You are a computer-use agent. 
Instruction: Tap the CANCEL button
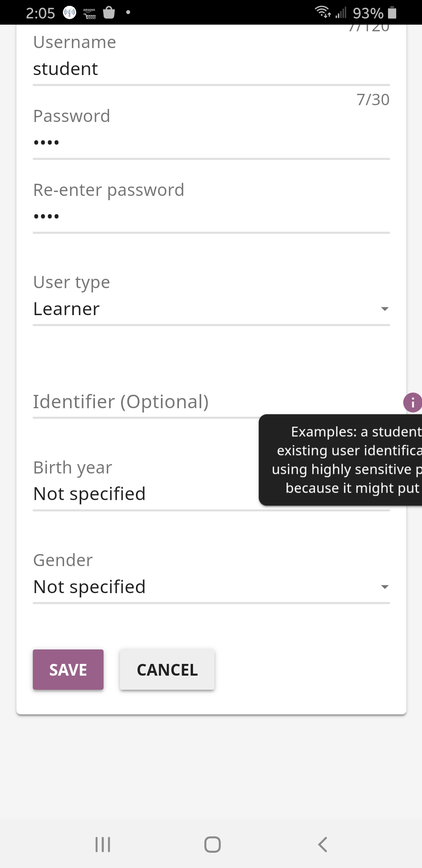(167, 669)
